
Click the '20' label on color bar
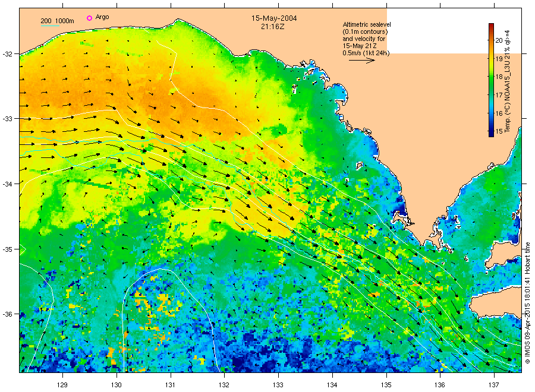point(499,40)
